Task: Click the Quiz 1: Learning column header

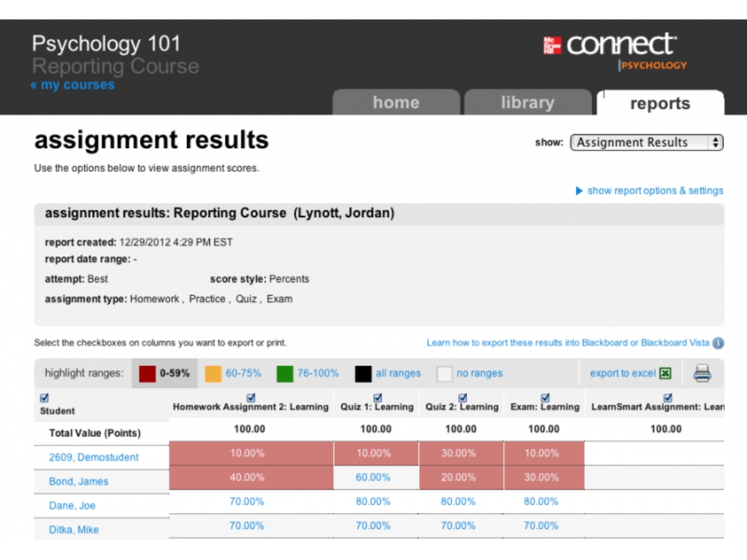Action: [x=377, y=407]
